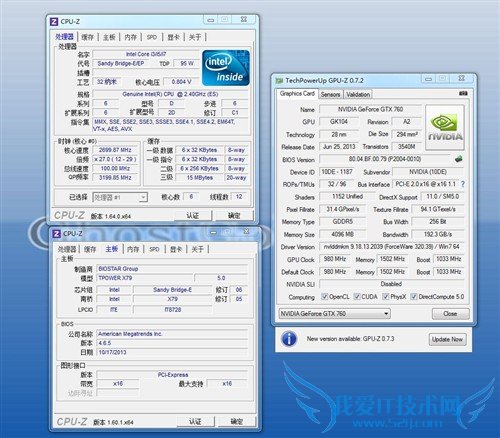Click the NVIDIA logo in GPU-Z
This screenshot has height=438, width=500.
pos(445,127)
